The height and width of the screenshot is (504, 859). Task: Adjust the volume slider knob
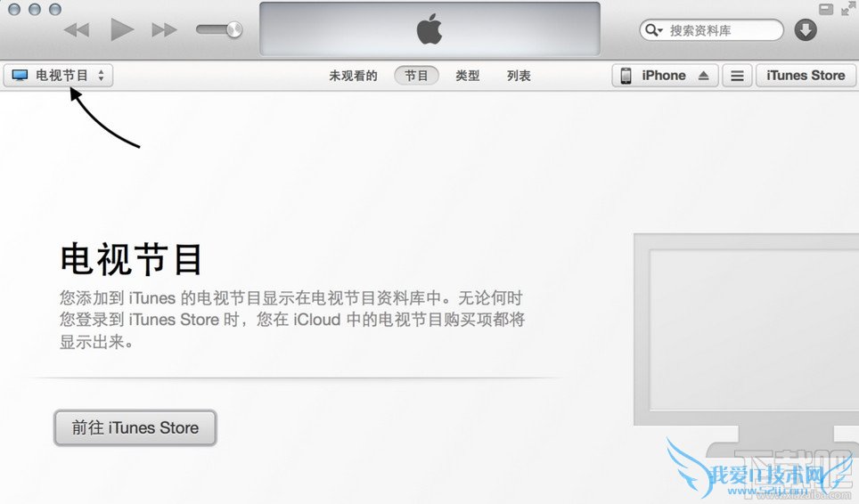[234, 29]
